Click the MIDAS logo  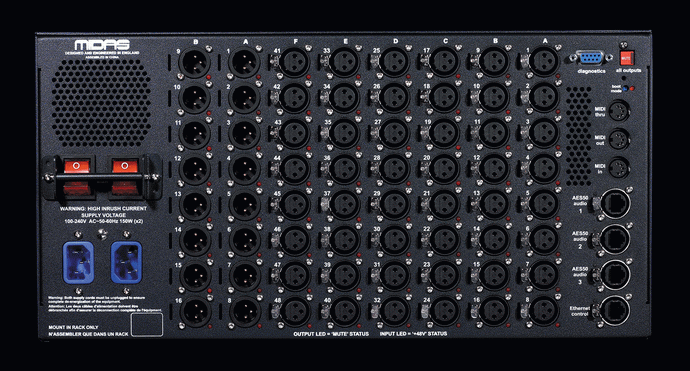point(102,45)
